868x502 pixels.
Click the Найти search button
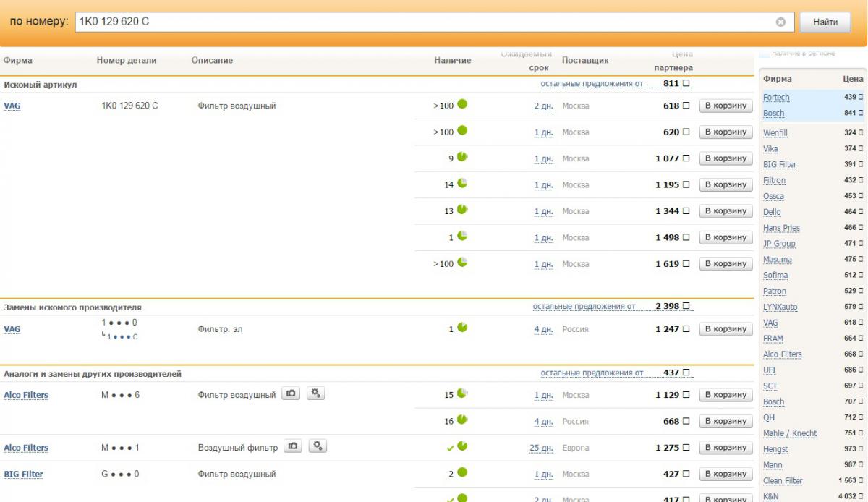(x=825, y=22)
